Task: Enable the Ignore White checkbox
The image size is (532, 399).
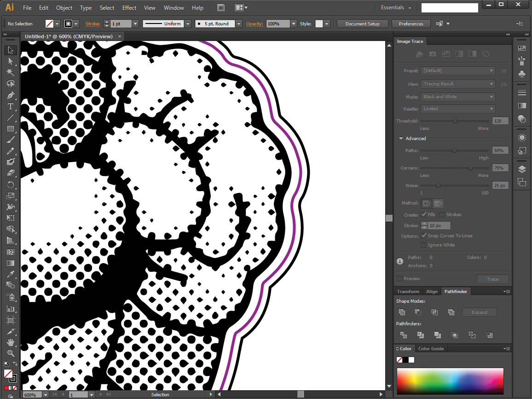Action: point(423,245)
